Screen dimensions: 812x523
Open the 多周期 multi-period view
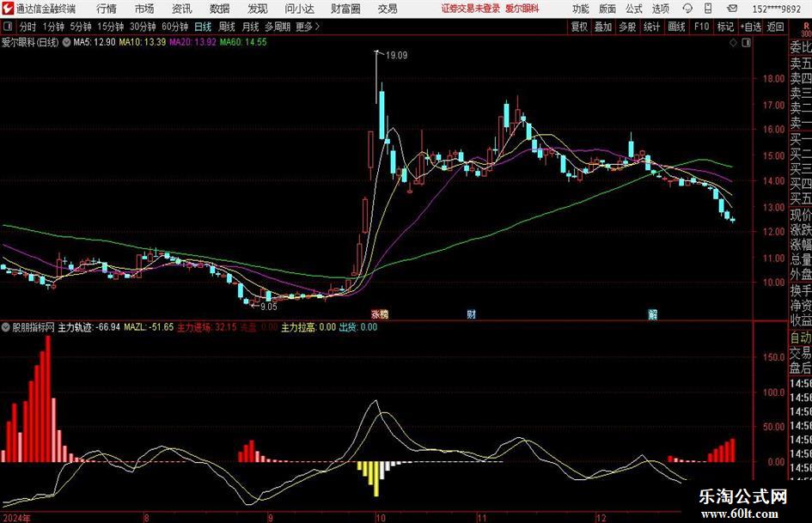tap(278, 27)
